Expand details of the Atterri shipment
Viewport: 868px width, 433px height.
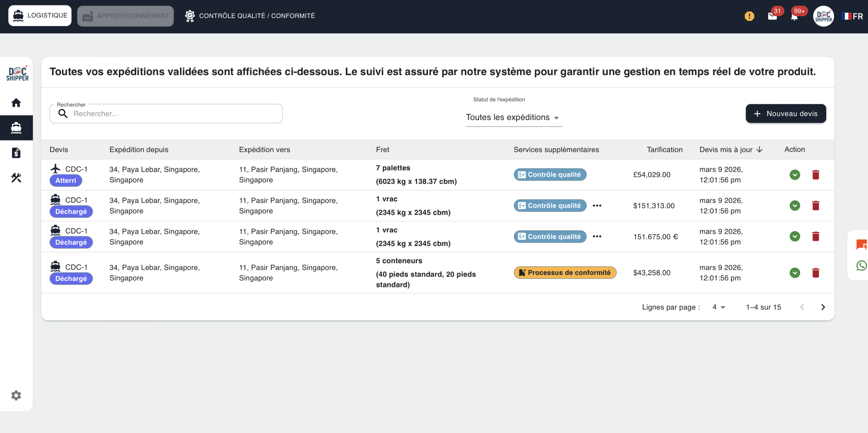[794, 174]
